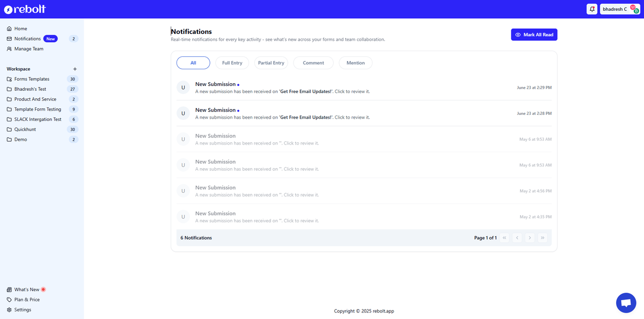Open the Settings gear in sidebar
The image size is (644, 319).
10,309
